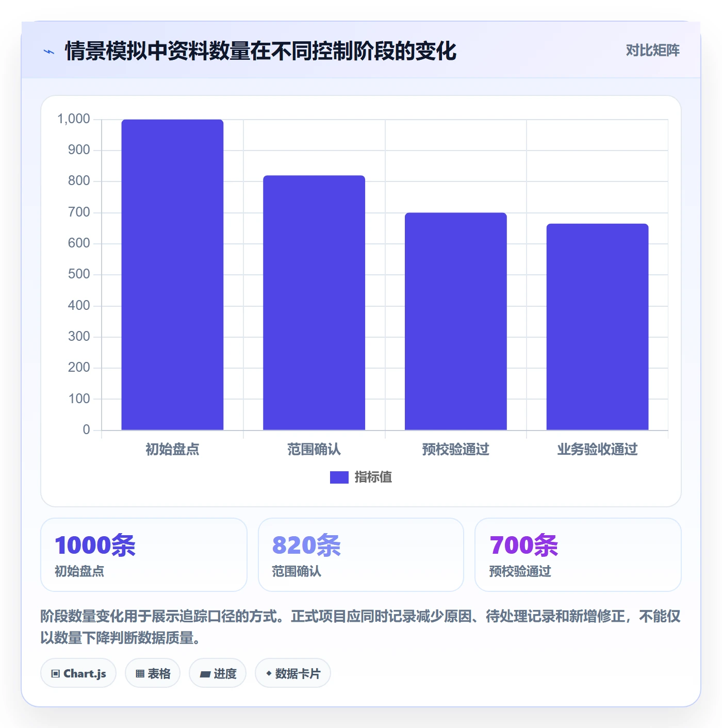The width and height of the screenshot is (722, 728).
Task: Click the 820条 stat value
Action: pos(306,545)
